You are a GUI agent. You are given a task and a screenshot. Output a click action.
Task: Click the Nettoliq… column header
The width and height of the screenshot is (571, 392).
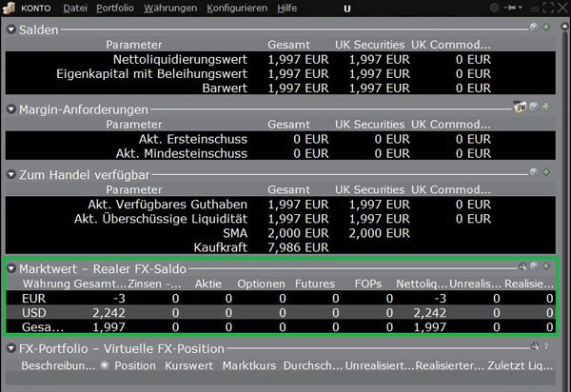[x=422, y=284]
